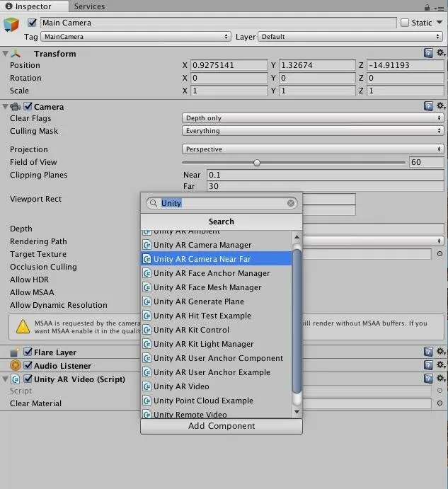Open Flare Layer gear settings menu
The width and height of the screenshot is (448, 489).
tap(441, 352)
